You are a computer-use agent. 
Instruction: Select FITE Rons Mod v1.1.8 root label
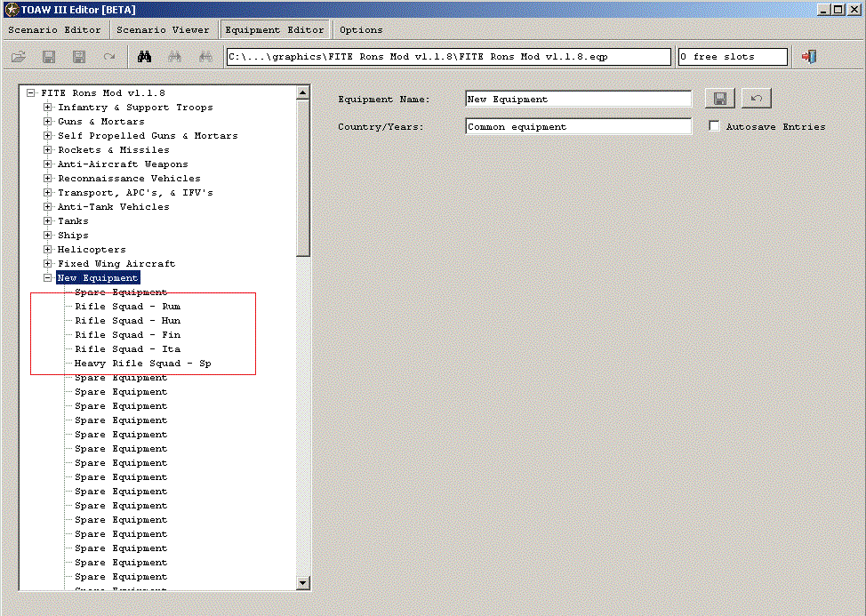[x=103, y=92]
